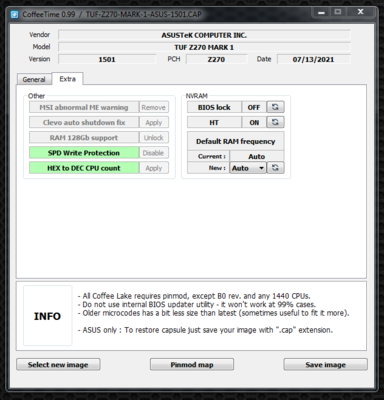This screenshot has width=384, height=400.
Task: Click Select new image button
Action: pyautogui.click(x=58, y=364)
